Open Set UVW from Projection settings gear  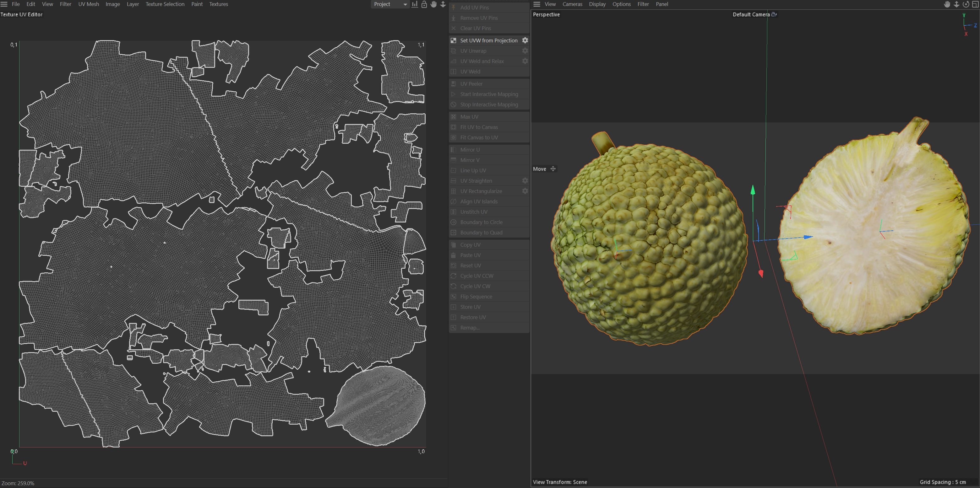pos(525,40)
